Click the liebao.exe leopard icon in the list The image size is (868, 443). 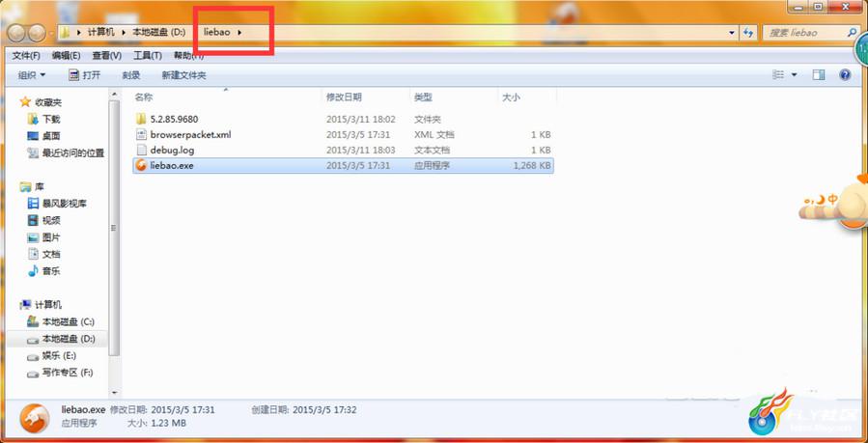(x=141, y=165)
